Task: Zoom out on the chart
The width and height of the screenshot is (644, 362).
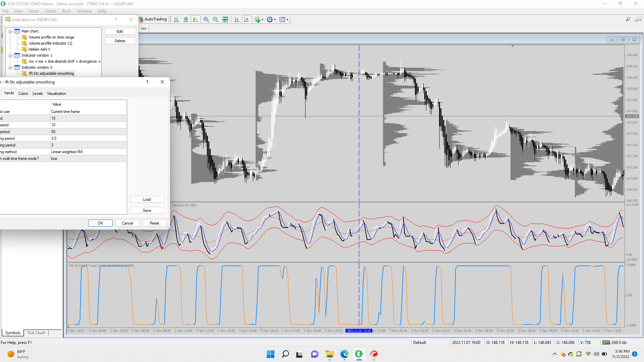Action: 216,19
